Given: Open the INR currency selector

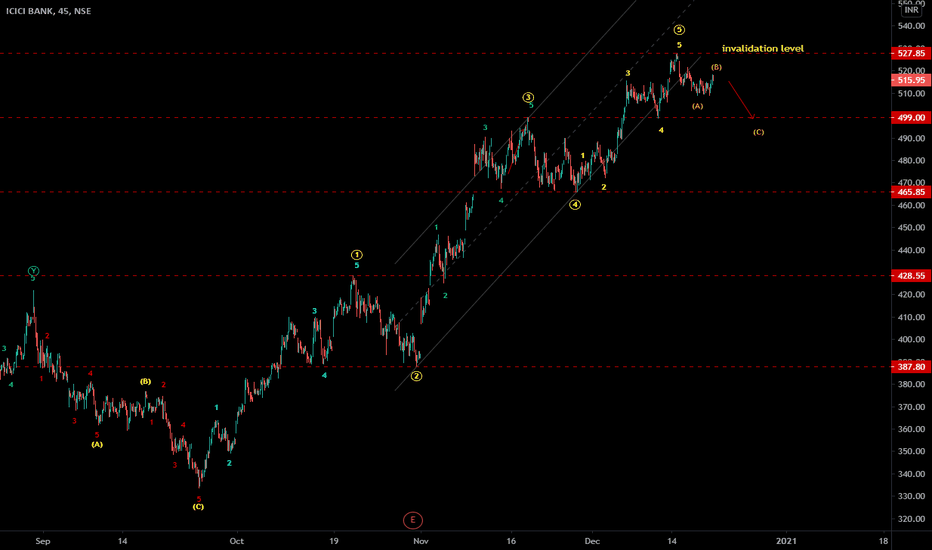Looking at the screenshot, I should (911, 10).
